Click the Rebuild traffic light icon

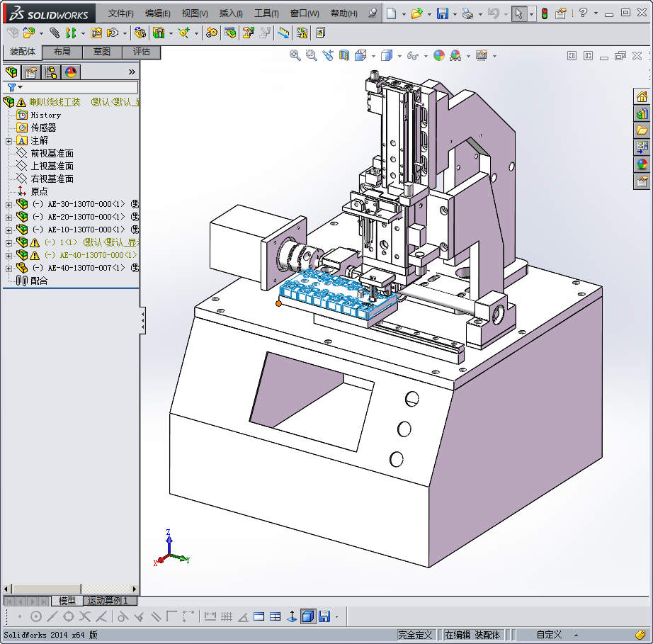544,13
